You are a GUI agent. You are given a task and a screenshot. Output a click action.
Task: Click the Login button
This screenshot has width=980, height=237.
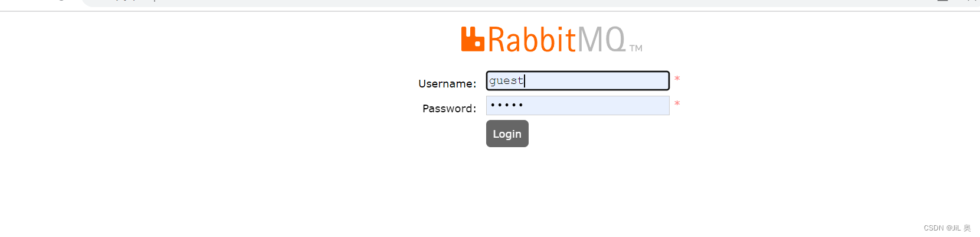coord(507,134)
